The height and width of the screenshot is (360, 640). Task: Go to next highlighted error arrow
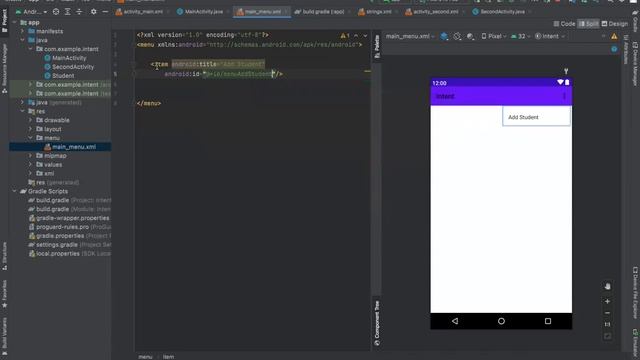[365, 36]
